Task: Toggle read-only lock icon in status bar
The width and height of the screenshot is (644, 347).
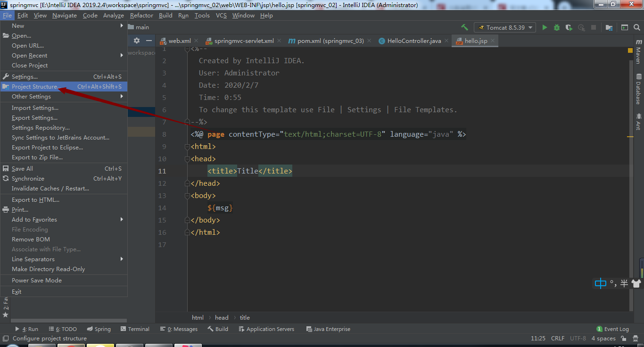Action: (x=624, y=339)
